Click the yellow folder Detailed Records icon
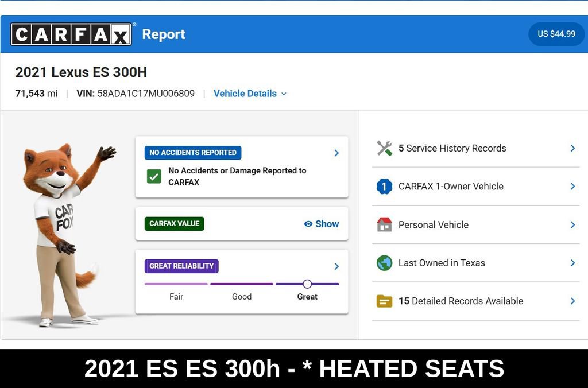Image resolution: width=588 pixels, height=388 pixels. (384, 301)
